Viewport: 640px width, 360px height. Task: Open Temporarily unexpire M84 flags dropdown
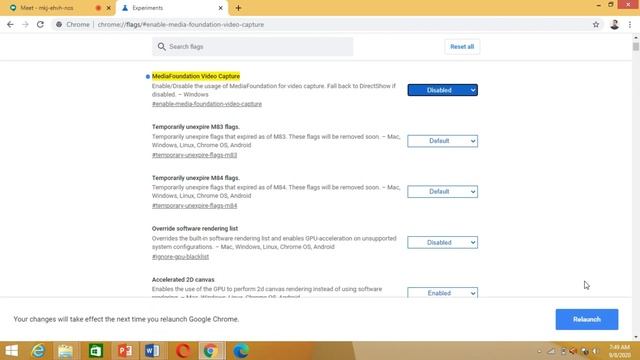pos(442,191)
